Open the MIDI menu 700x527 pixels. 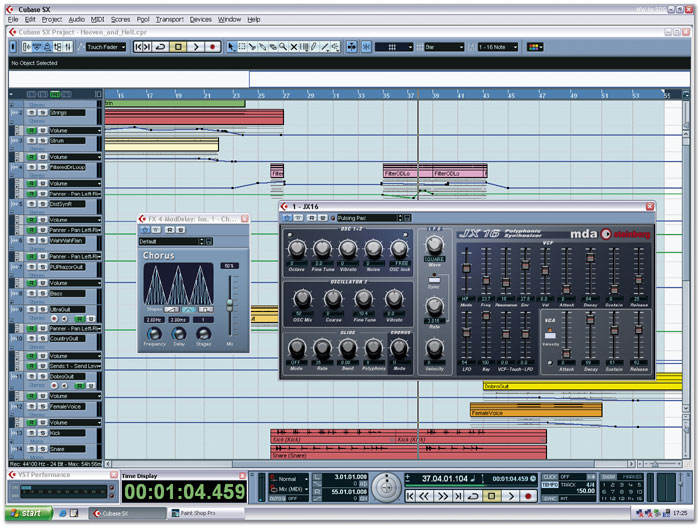(97, 20)
